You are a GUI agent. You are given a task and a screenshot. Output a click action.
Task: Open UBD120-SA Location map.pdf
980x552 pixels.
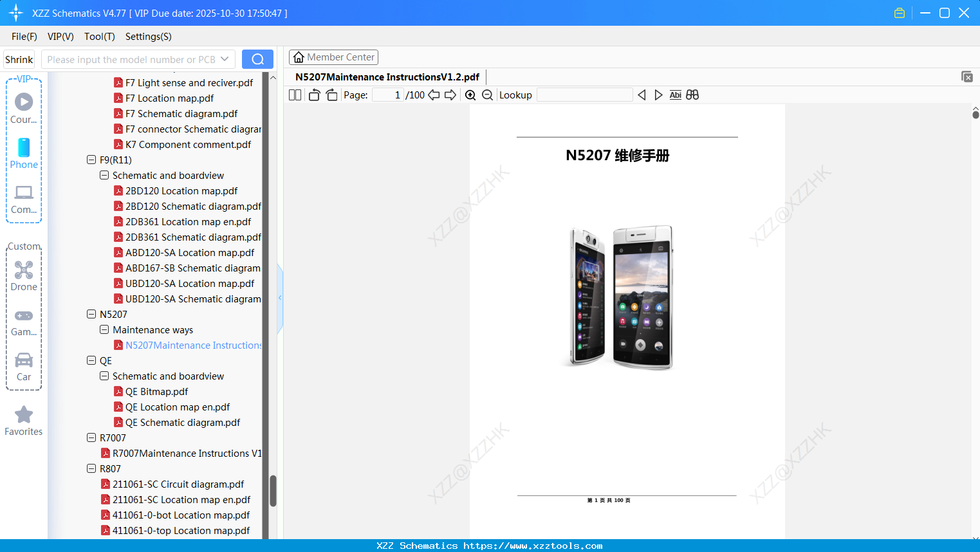tap(190, 283)
